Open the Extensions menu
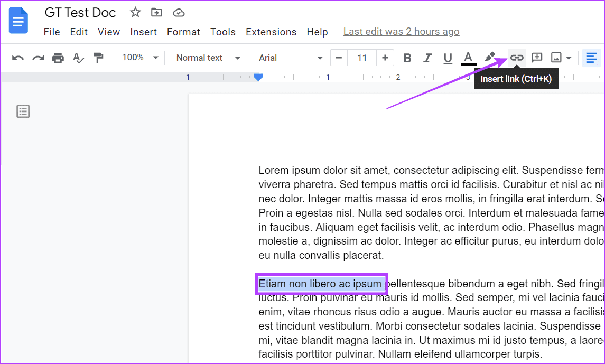The height and width of the screenshot is (364, 605). coord(271,32)
